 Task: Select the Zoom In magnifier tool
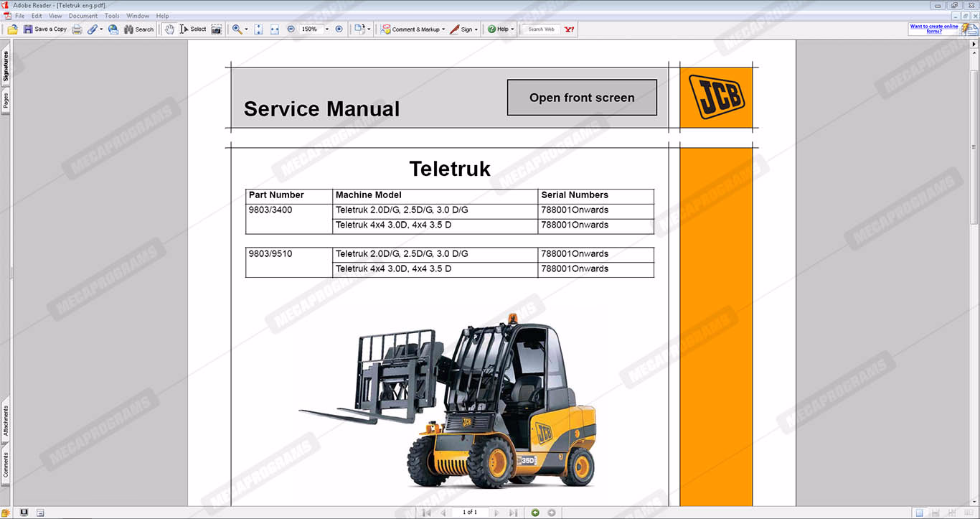pyautogui.click(x=237, y=29)
